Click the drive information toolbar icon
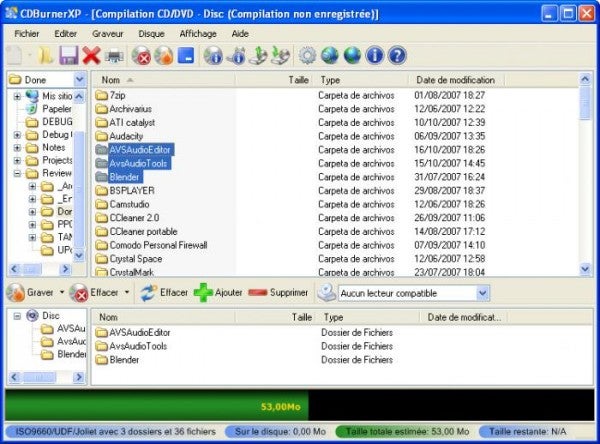This screenshot has height=444, width=600. [x=236, y=56]
